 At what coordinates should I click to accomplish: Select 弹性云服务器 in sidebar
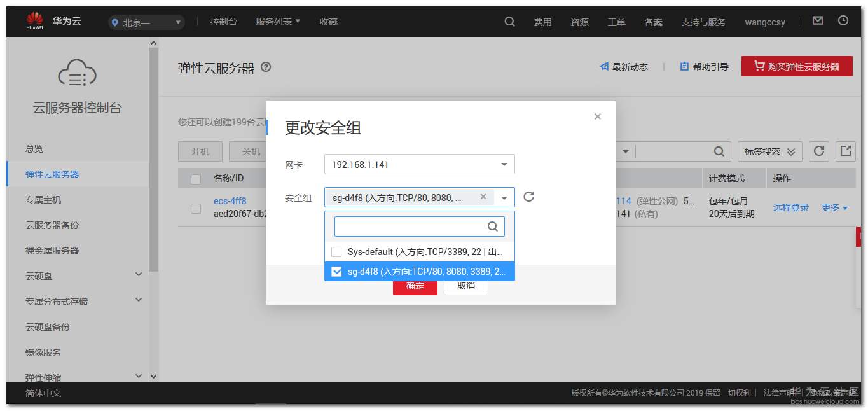tap(78, 174)
